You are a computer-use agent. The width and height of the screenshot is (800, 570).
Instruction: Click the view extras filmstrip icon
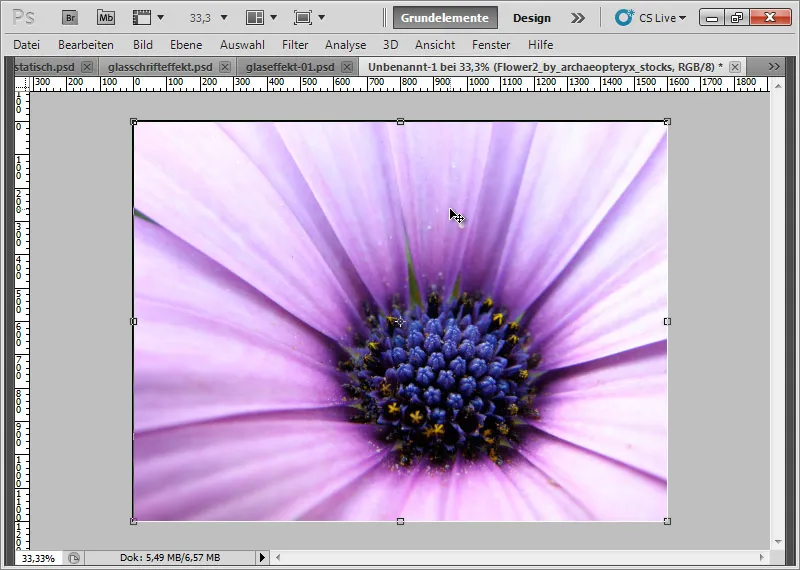(141, 18)
